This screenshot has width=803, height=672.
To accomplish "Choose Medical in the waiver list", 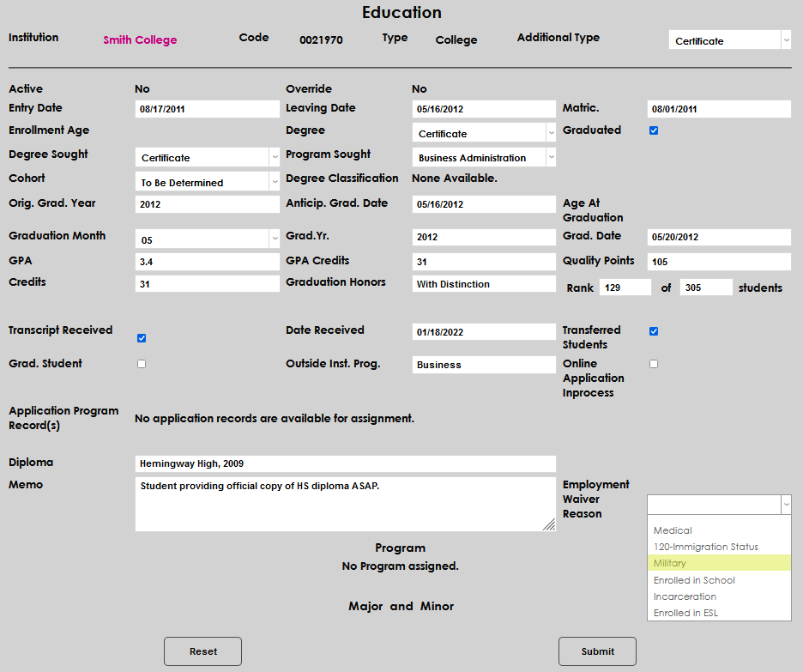I will (x=718, y=530).
